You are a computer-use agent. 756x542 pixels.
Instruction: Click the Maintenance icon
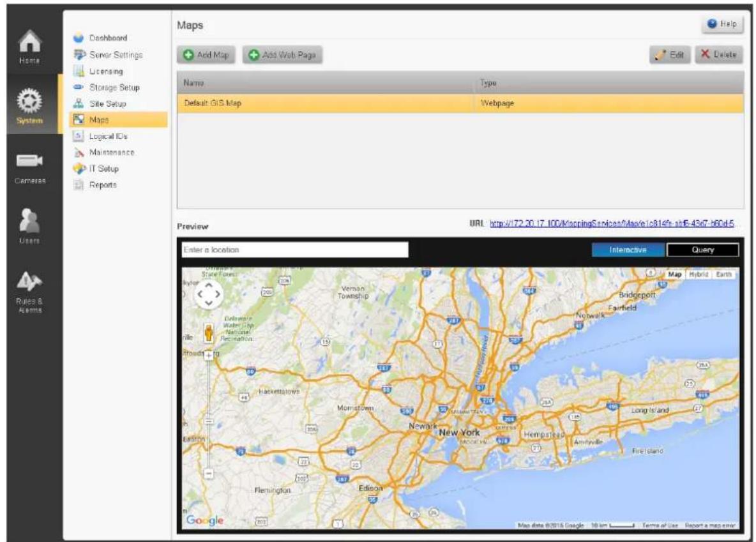click(79, 153)
